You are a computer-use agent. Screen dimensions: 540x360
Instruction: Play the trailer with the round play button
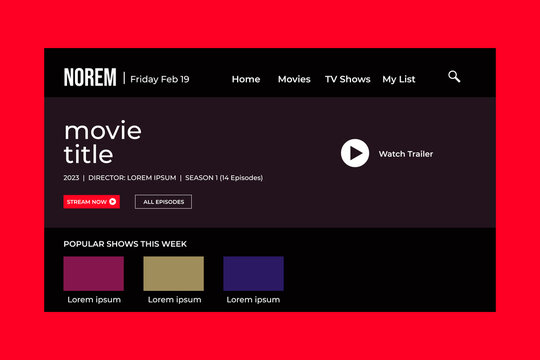tap(355, 153)
